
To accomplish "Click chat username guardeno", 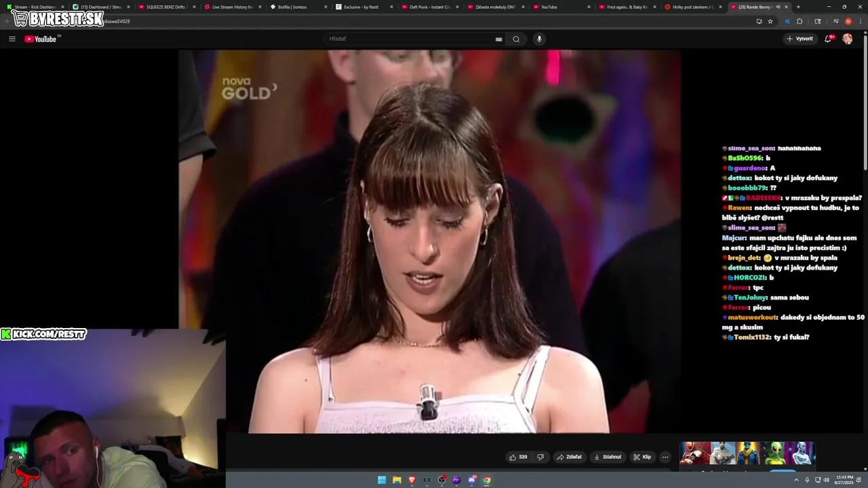I will click(750, 168).
